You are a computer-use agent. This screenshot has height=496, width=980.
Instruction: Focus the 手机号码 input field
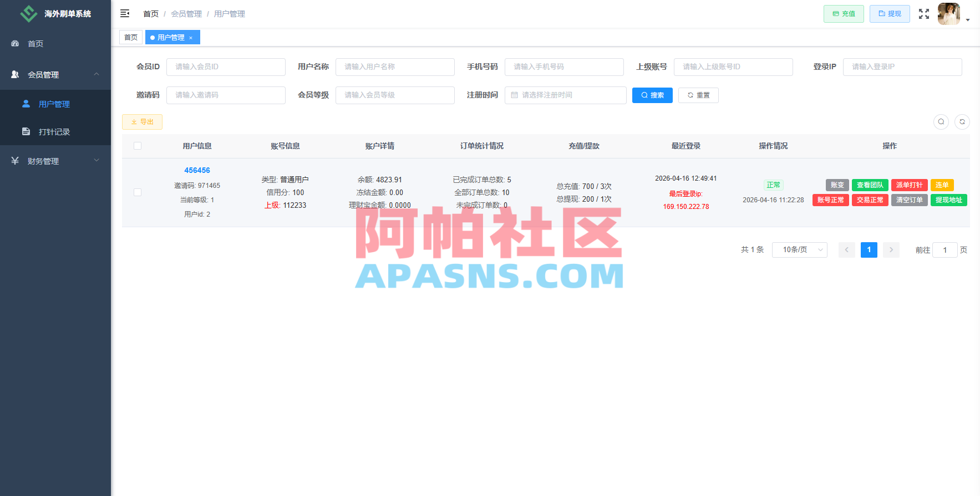click(x=564, y=67)
